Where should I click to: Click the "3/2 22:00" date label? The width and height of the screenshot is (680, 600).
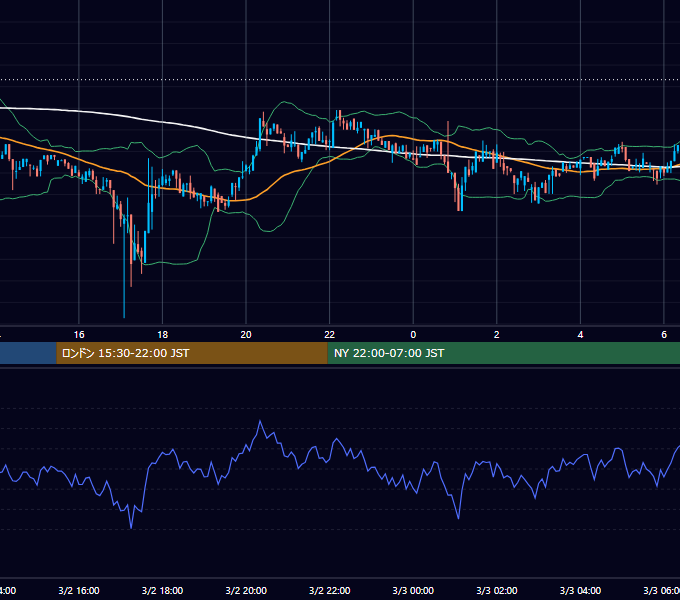coord(330,590)
